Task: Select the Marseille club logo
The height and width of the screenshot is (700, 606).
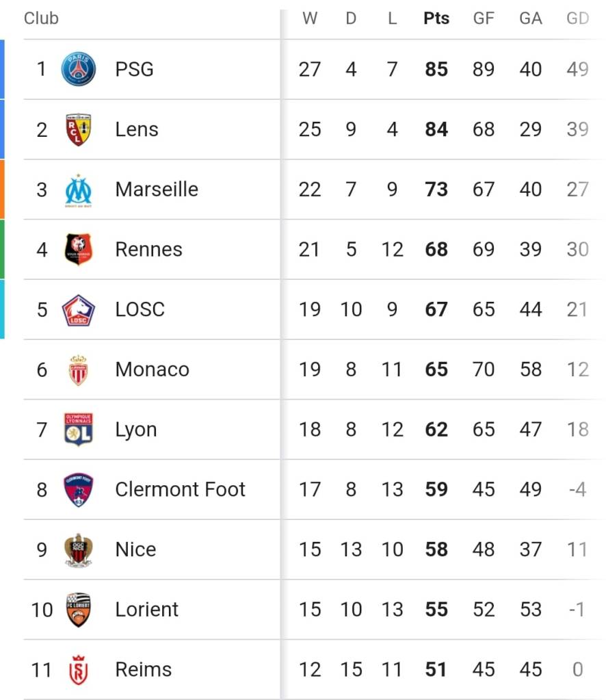Action: [x=78, y=190]
